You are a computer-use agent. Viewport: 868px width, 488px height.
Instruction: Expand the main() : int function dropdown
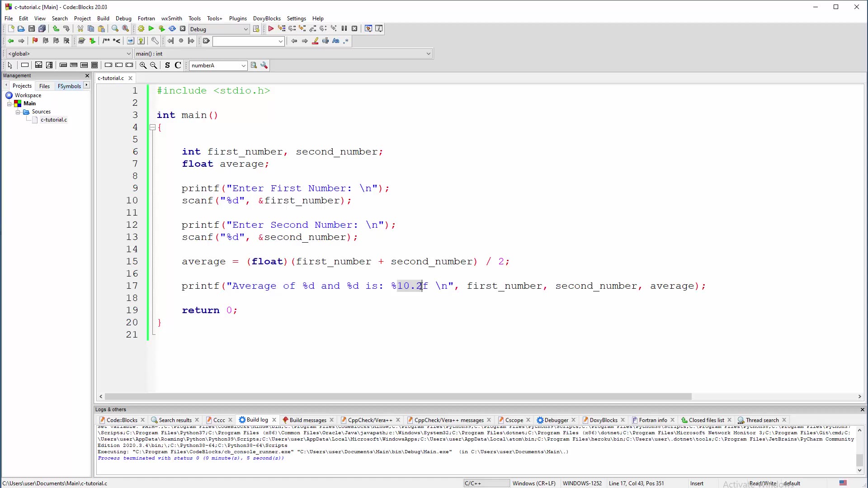[x=428, y=53]
